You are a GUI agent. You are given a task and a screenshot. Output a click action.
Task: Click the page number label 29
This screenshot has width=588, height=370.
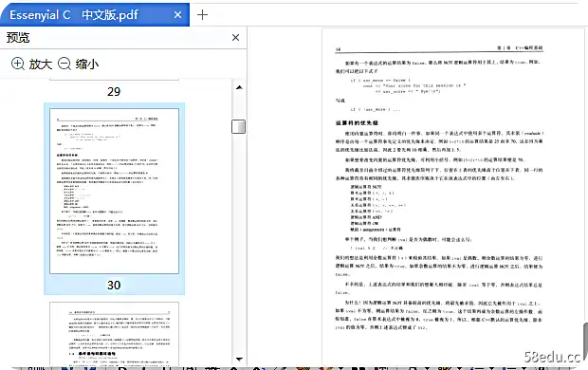(114, 92)
